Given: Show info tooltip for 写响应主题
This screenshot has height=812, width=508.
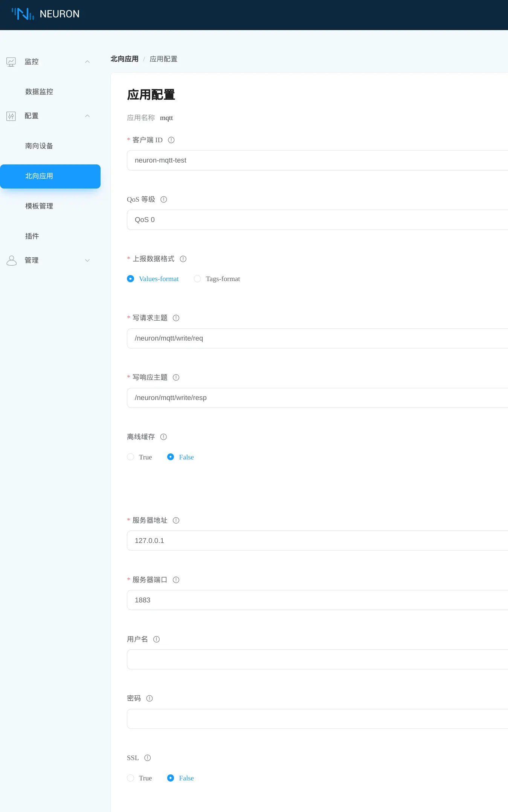Looking at the screenshot, I should 176,377.
